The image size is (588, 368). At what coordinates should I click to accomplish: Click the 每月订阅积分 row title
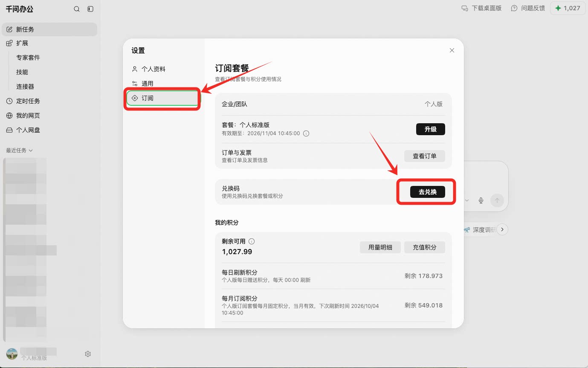pos(240,298)
